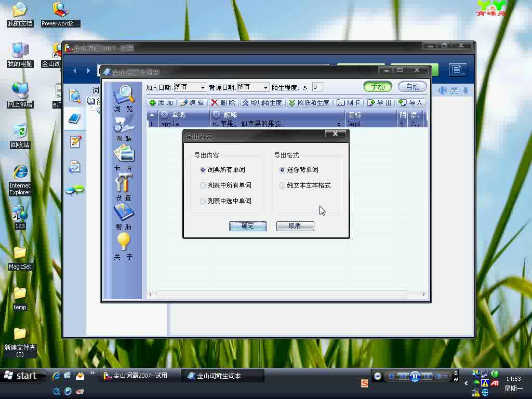Expand quick launch overflow chevron

tap(92, 373)
